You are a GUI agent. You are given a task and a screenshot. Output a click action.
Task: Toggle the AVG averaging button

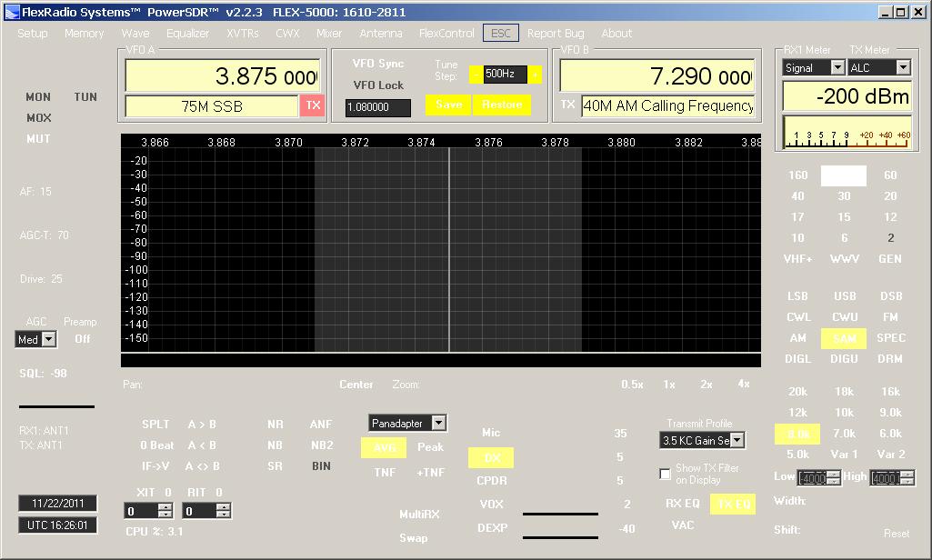(x=384, y=447)
